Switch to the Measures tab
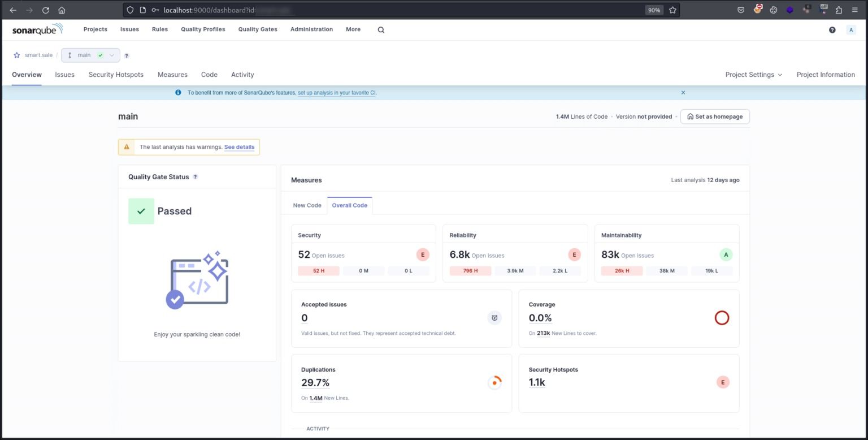This screenshot has width=868, height=440. [172, 75]
